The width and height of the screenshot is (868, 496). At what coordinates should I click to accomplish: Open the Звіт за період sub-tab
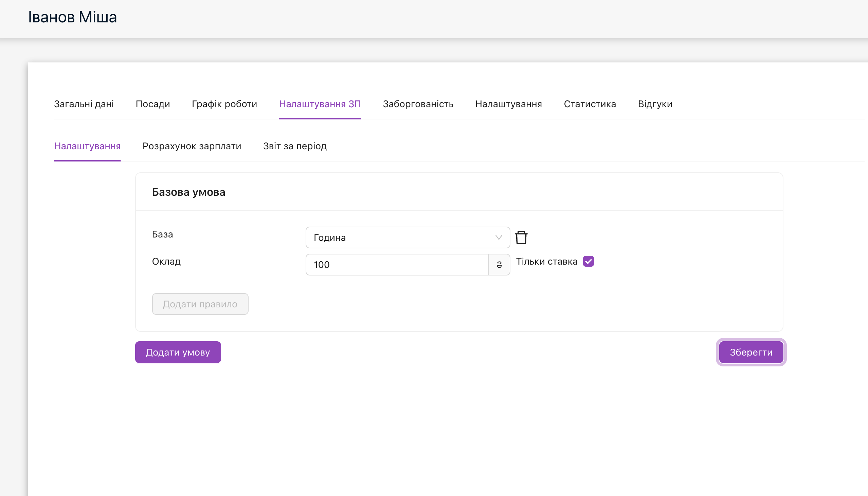pos(294,146)
